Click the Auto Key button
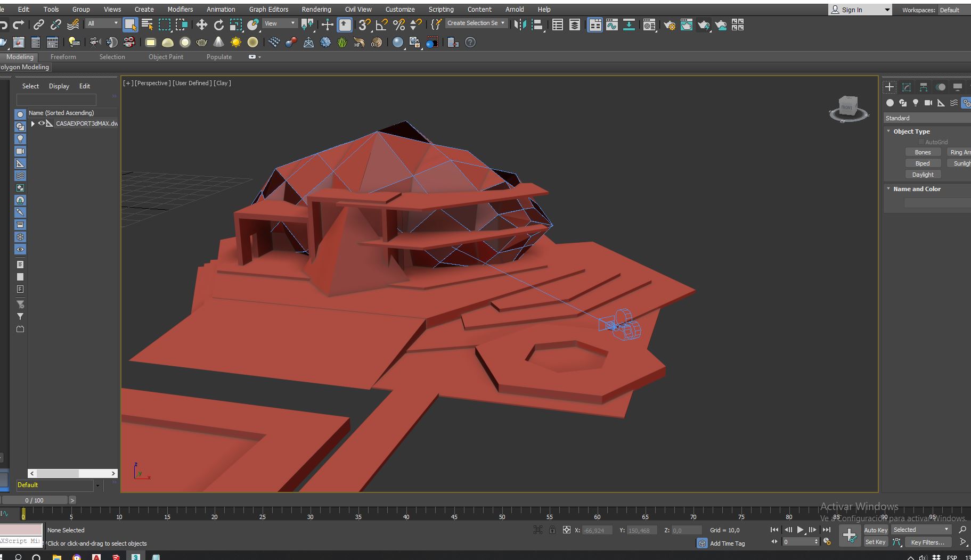The width and height of the screenshot is (971, 560). 875,530
